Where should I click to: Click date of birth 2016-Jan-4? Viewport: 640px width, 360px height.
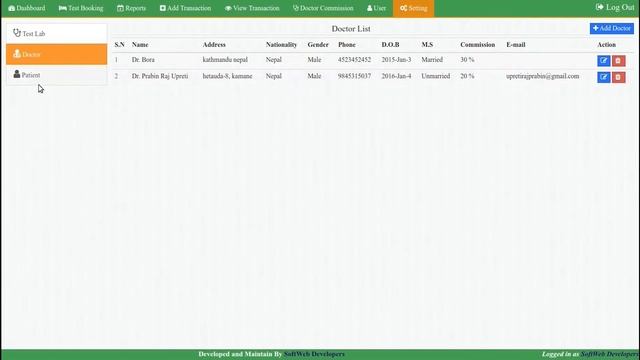point(396,76)
